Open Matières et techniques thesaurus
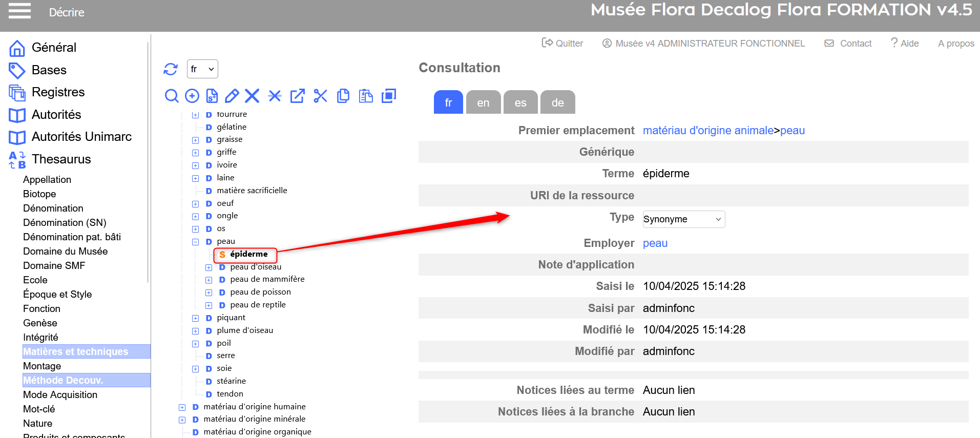Screen dimensions: 980x438 click(x=76, y=351)
